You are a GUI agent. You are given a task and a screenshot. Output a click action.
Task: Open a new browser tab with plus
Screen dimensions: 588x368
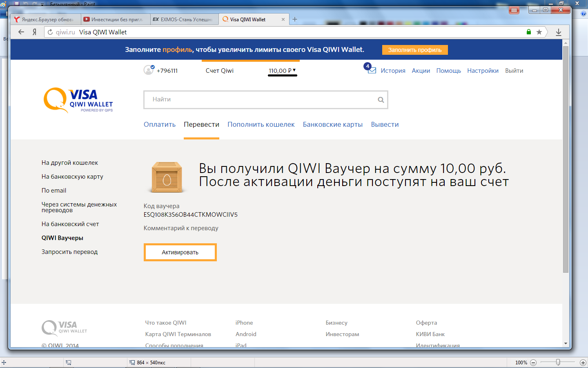point(295,19)
